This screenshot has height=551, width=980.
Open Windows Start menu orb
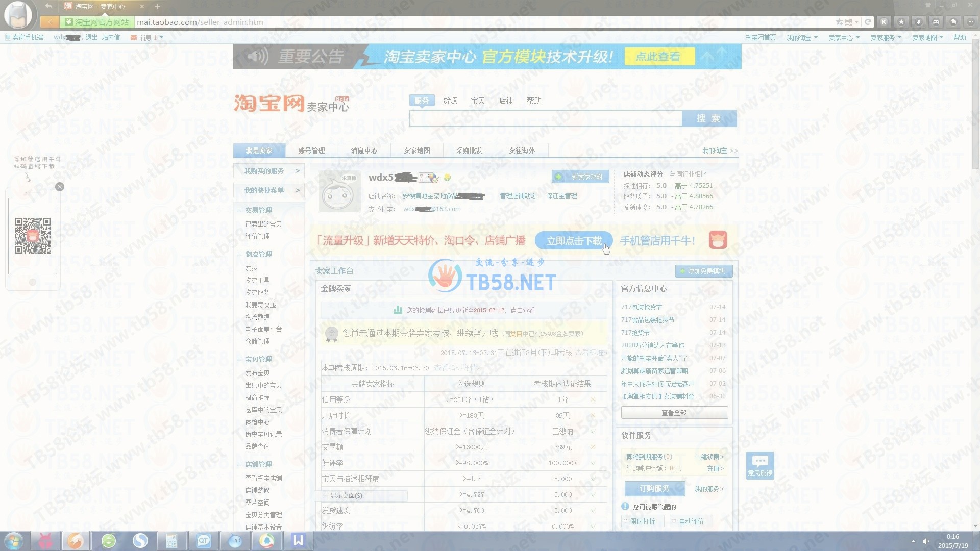14,541
